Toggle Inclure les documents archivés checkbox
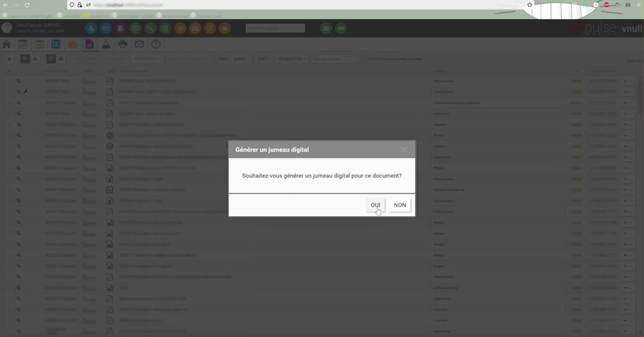The image size is (644, 337). click(364, 59)
